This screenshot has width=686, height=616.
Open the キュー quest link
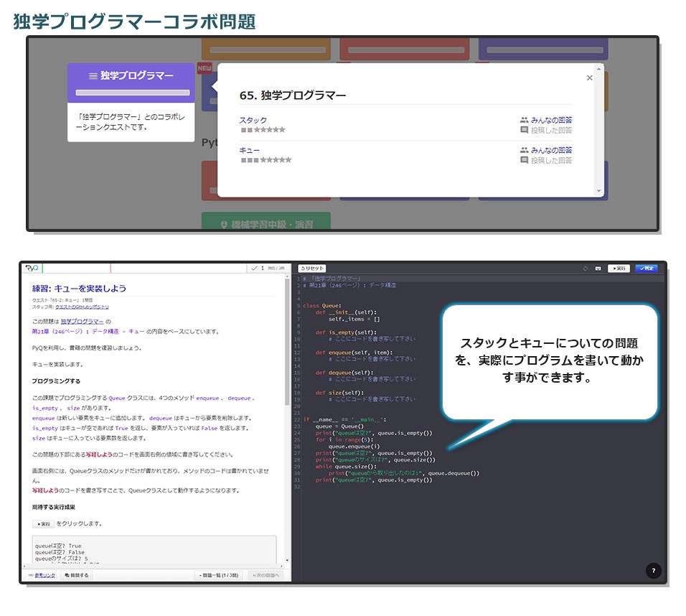point(249,151)
